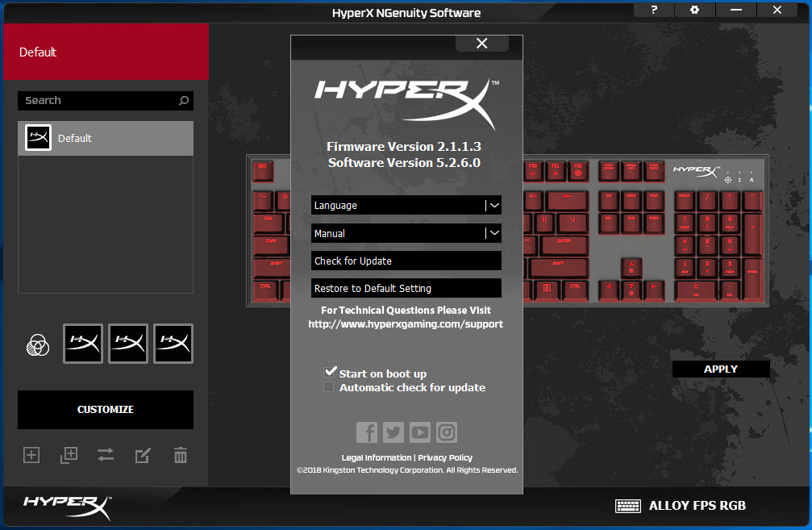Image resolution: width=812 pixels, height=530 pixels.
Task: Click into the profile Search field
Action: click(x=106, y=101)
